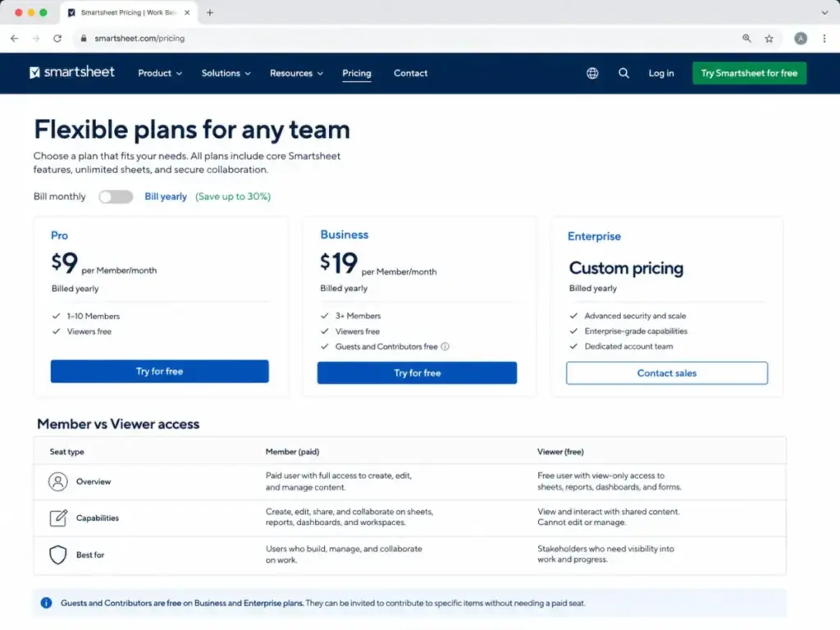Click the Guests and Contributors info icon
The height and width of the screenshot is (630, 840).
pos(445,347)
